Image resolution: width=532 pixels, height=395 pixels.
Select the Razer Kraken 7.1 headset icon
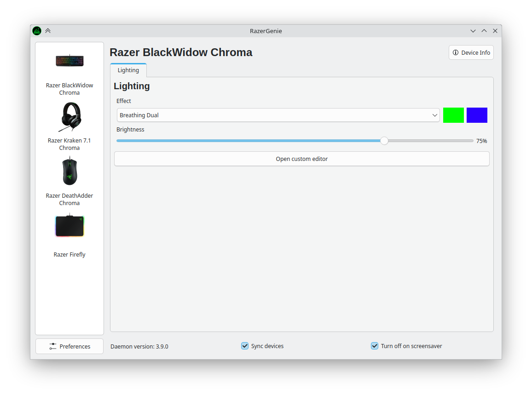[69, 117]
